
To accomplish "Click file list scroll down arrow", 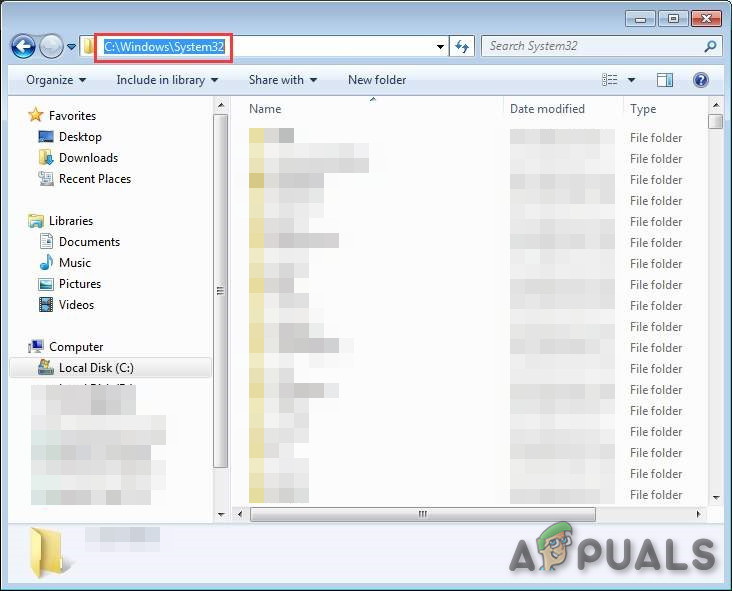I will [716, 498].
